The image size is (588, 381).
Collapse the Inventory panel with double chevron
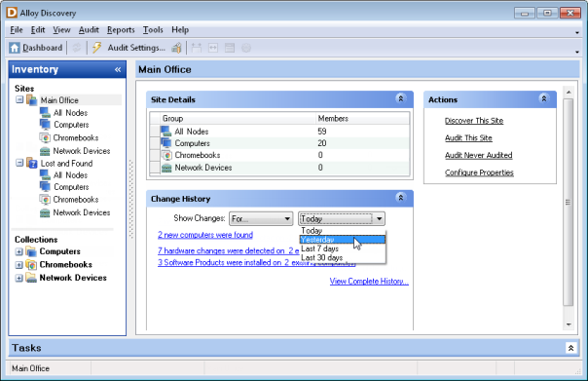[118, 69]
